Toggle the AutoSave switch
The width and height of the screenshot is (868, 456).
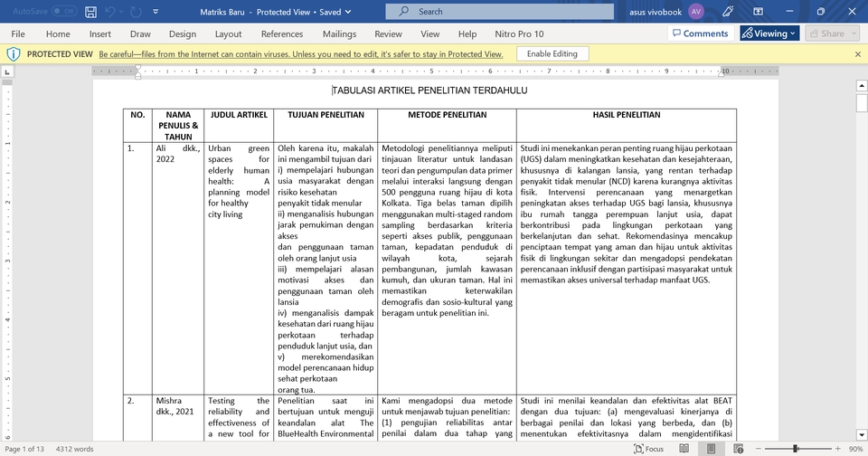coord(63,12)
